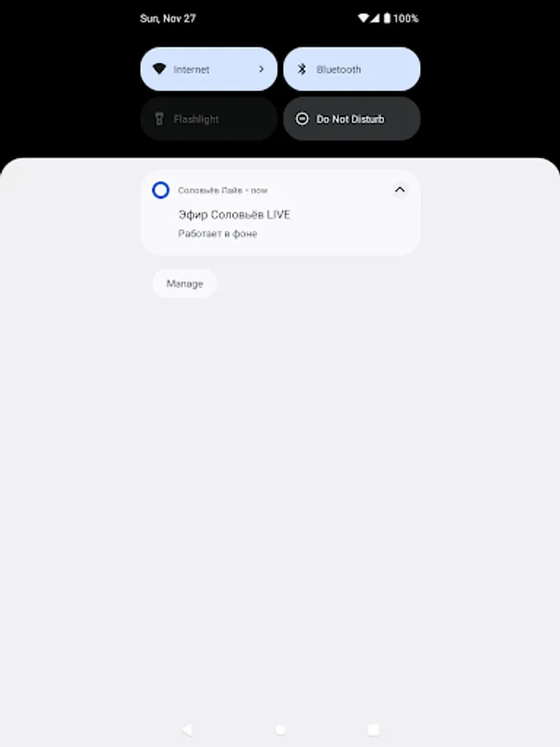Image resolution: width=560 pixels, height=747 pixels.
Task: Tap the cellular signal icon in status bar
Action: click(375, 18)
